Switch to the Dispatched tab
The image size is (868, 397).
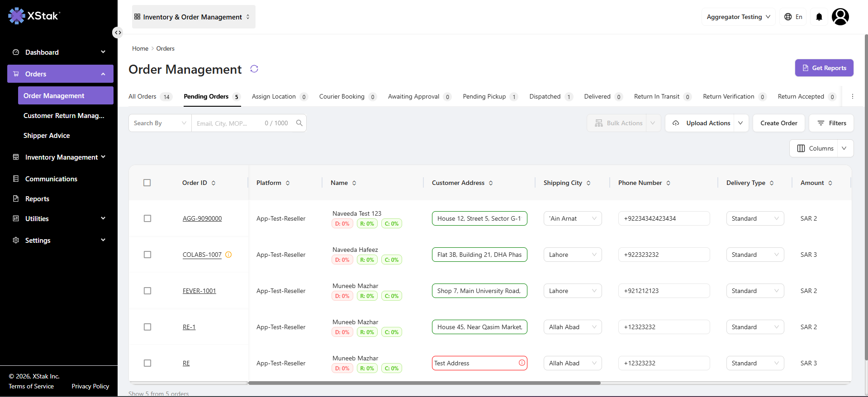(551, 96)
